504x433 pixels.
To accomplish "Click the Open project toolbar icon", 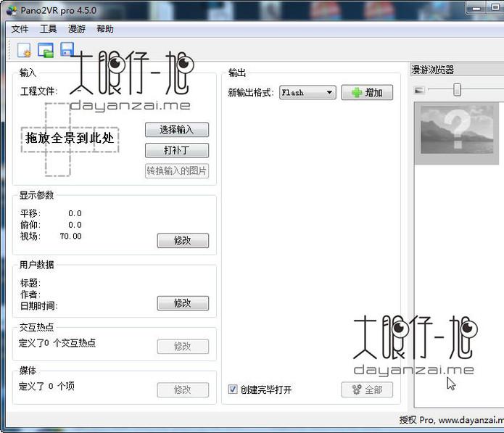I will click(x=46, y=50).
